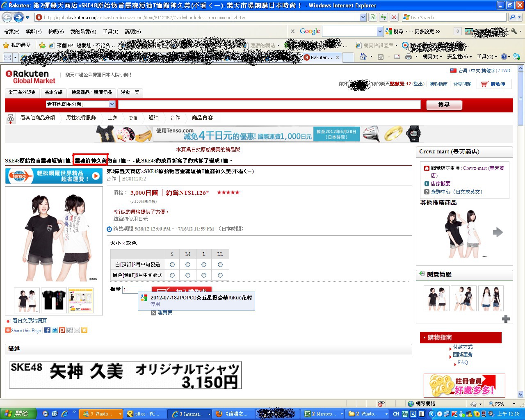The image size is (525, 420).
Task: Open Quick Tabs grid icon
Action: [7, 57]
